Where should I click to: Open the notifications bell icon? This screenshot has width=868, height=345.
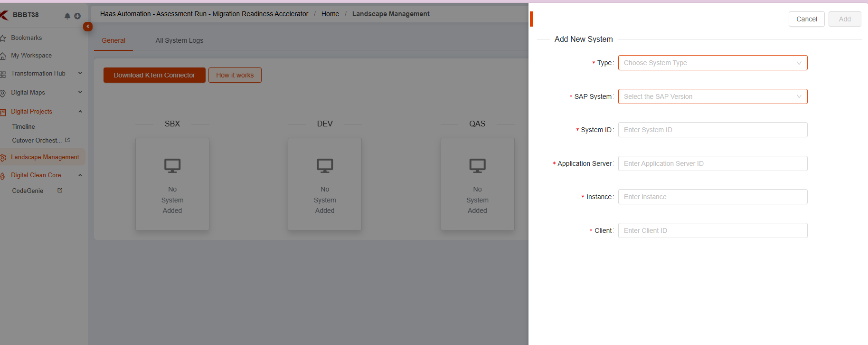(x=67, y=16)
